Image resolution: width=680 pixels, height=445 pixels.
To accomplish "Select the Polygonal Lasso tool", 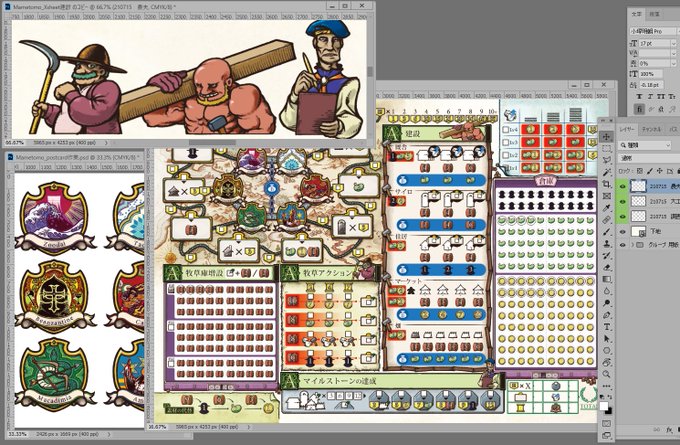I will tap(606, 161).
